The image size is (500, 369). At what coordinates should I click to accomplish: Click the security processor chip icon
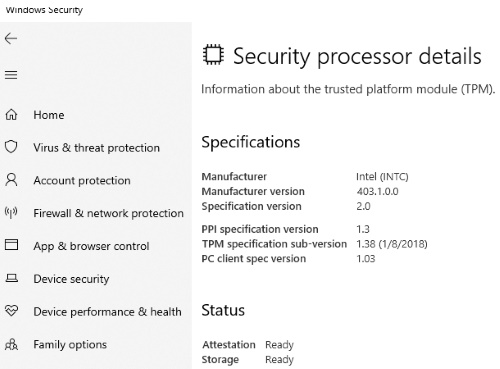pos(213,54)
